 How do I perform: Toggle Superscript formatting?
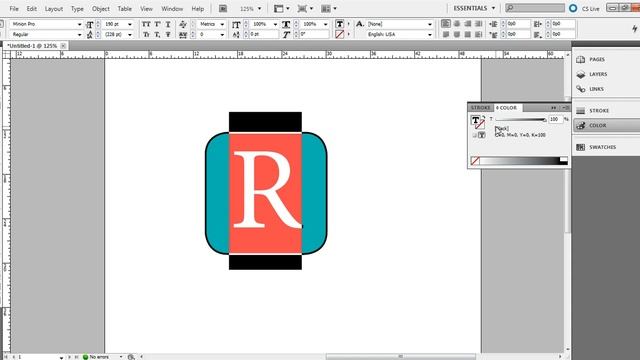coord(157,24)
